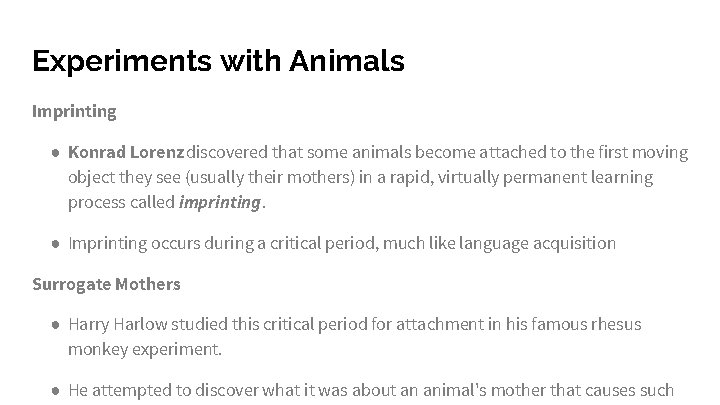Click the 'Imprinting' section heading
This screenshot has width=720, height=405.
74,111
